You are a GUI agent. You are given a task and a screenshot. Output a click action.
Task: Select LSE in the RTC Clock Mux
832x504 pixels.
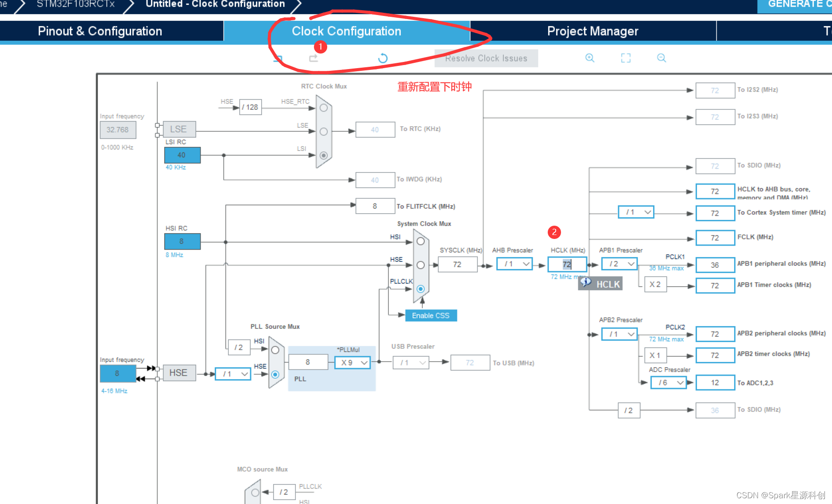coord(323,131)
